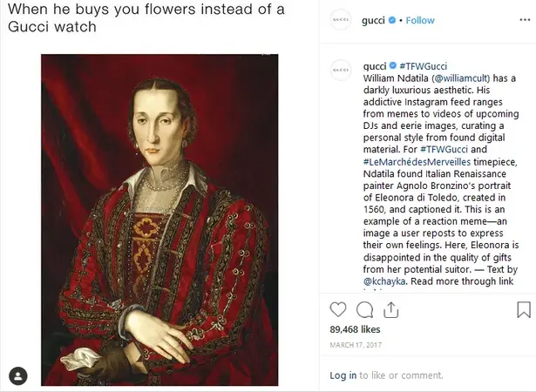Screen dimensions: 536x392
Task: Save the post with the bookmark icon
Action: point(524,309)
